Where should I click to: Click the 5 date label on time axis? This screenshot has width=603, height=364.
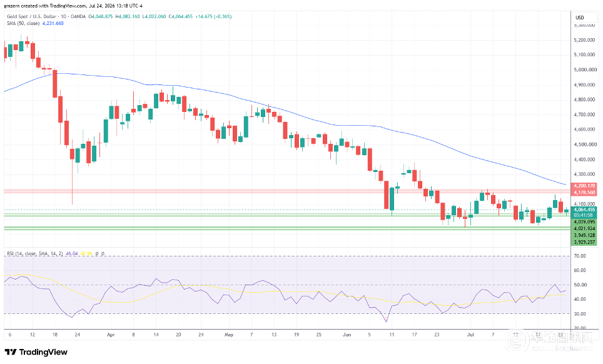(x=369, y=335)
